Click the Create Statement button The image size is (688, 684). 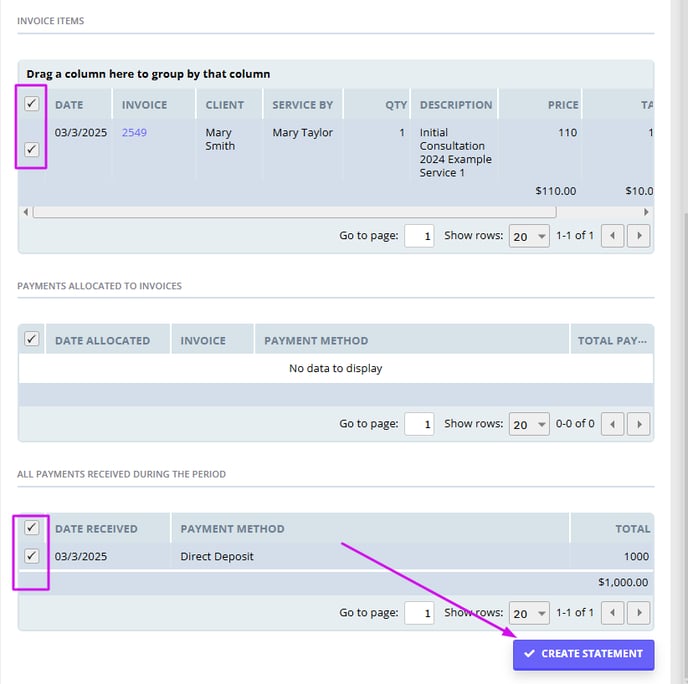point(584,654)
